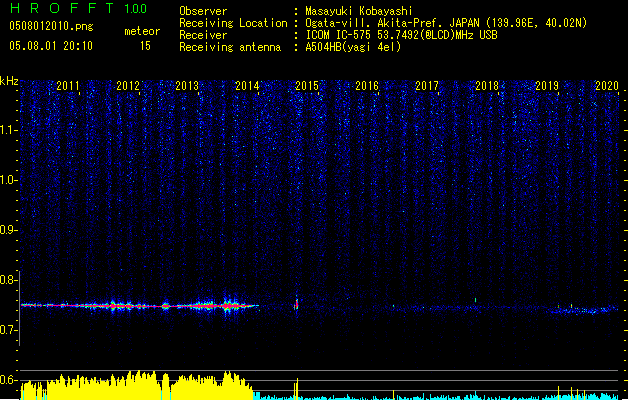Click the meteor label
Viewport: 629px width, 400px height.
pos(142,31)
